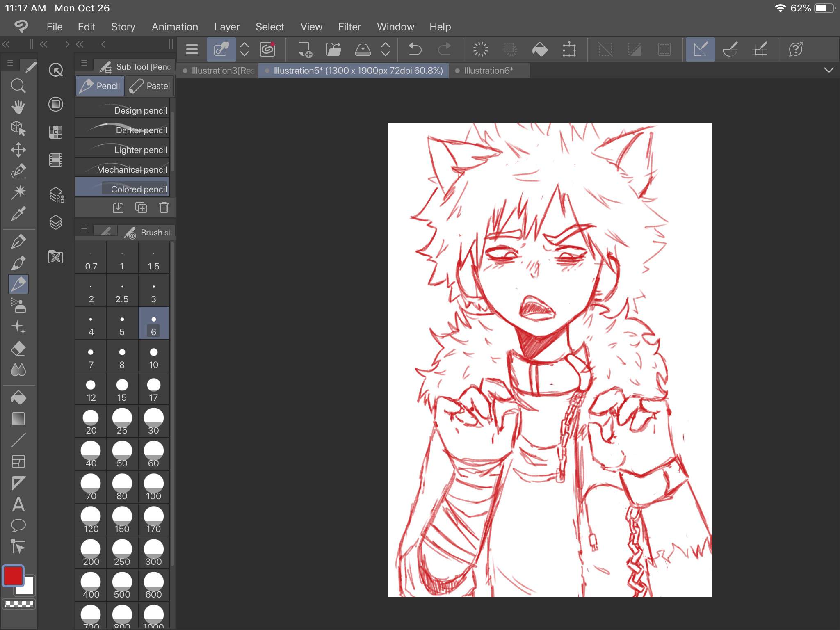Open Sub Tool palette menu

[x=84, y=63]
